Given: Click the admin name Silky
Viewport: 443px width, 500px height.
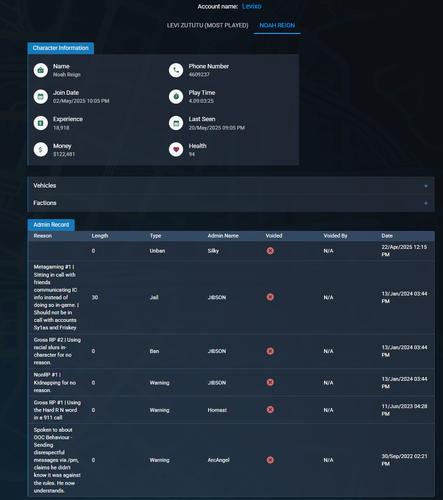Looking at the screenshot, I should click(x=213, y=251).
